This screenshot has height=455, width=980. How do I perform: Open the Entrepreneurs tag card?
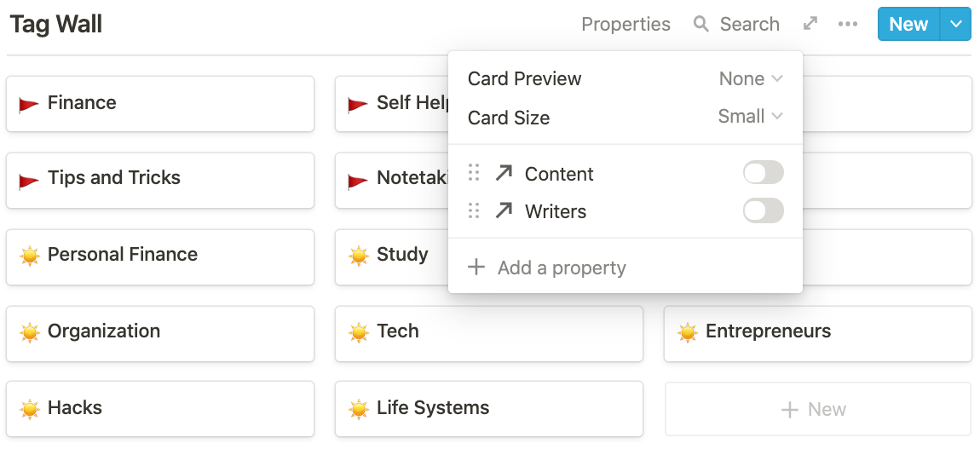[x=817, y=332]
